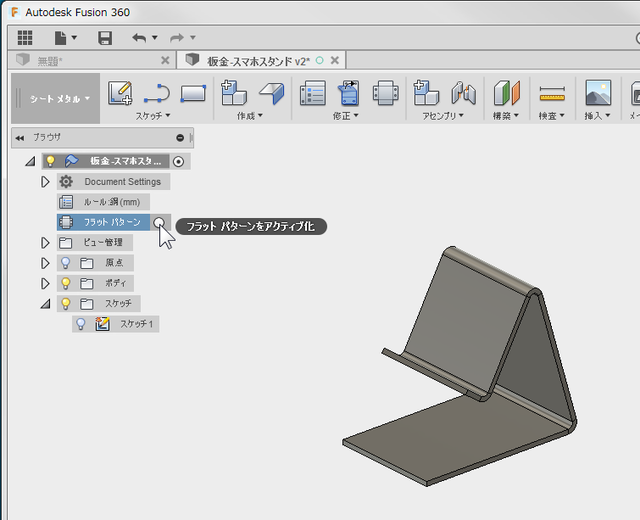Screen dimensions: 640x520
Task: Select the フラット パターン tree item
Action: click(103, 222)
